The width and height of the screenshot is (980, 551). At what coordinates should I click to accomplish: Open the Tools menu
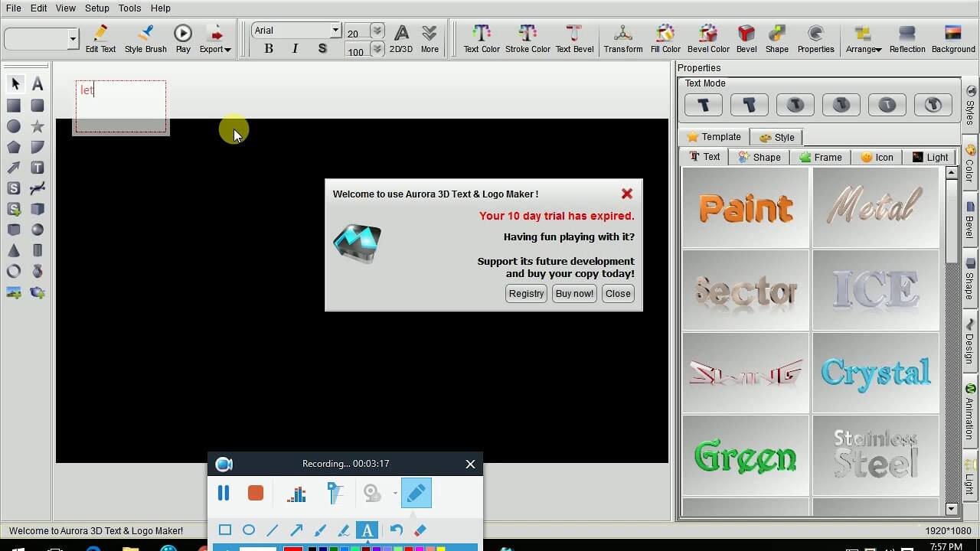coord(129,8)
